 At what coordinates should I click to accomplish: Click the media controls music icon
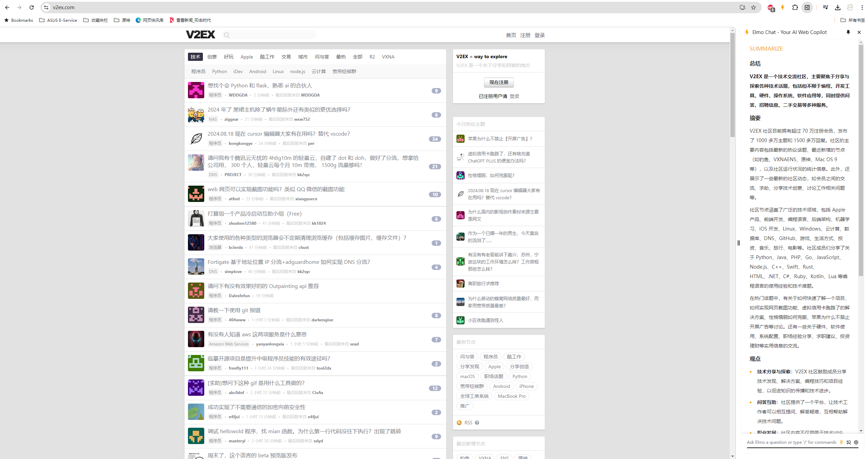(825, 7)
